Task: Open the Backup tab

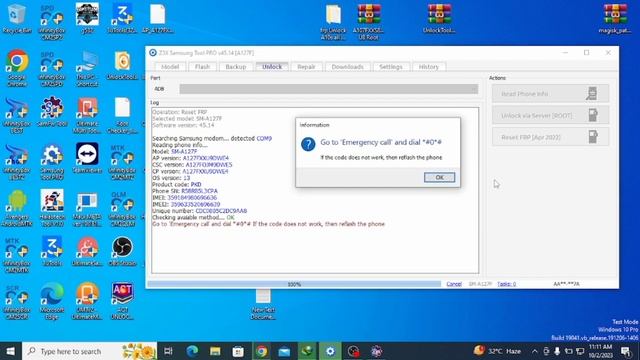Action: [x=236, y=67]
